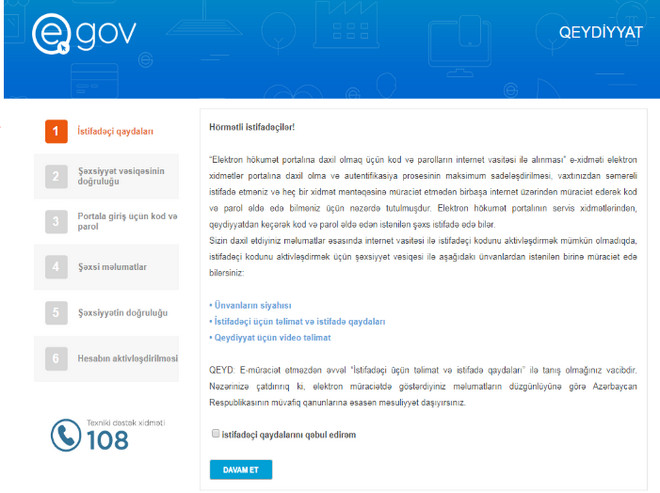Click the grey step 4 number badge

(56, 267)
